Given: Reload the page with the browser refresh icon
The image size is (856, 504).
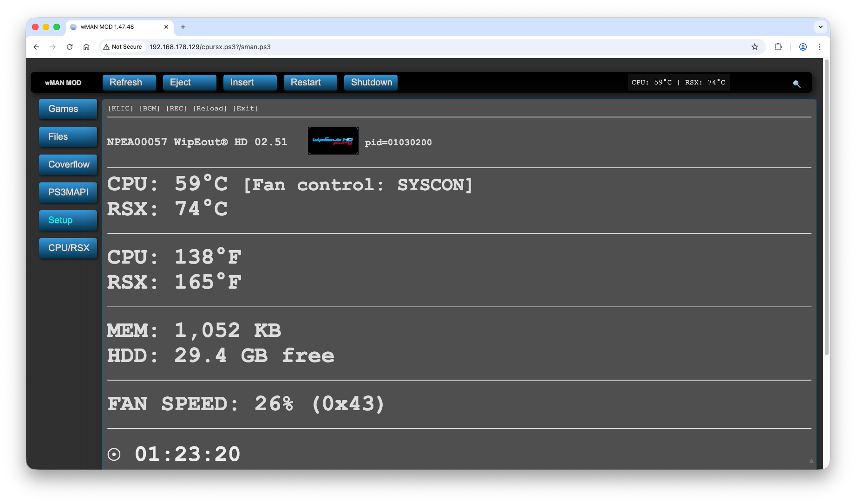Looking at the screenshot, I should click(x=69, y=46).
